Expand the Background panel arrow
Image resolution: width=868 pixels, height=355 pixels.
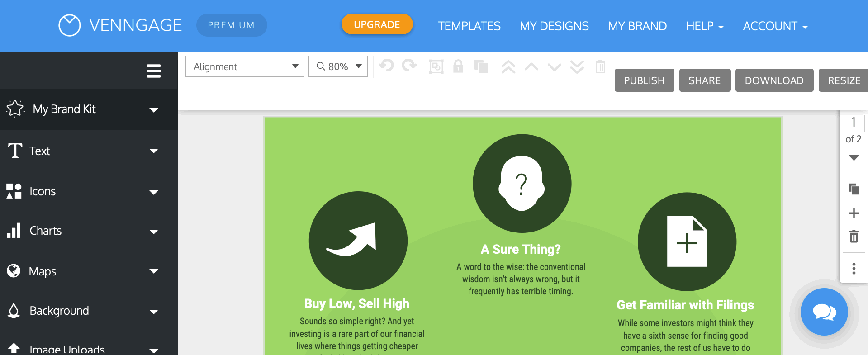pyautogui.click(x=154, y=312)
